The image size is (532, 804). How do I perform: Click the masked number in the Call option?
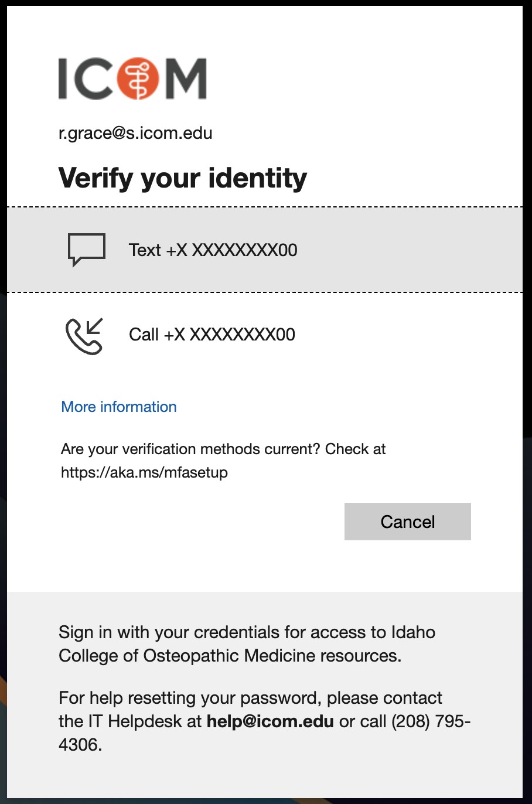point(230,335)
